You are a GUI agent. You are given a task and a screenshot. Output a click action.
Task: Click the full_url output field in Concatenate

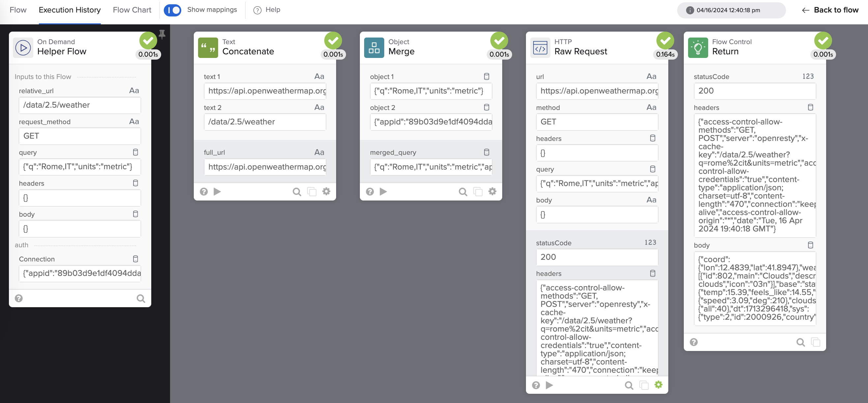pyautogui.click(x=265, y=167)
